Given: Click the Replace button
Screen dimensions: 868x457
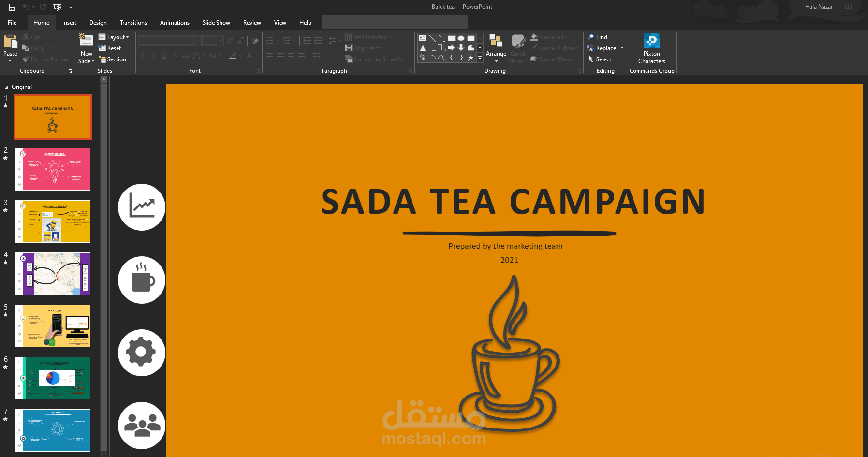Looking at the screenshot, I should (602, 48).
